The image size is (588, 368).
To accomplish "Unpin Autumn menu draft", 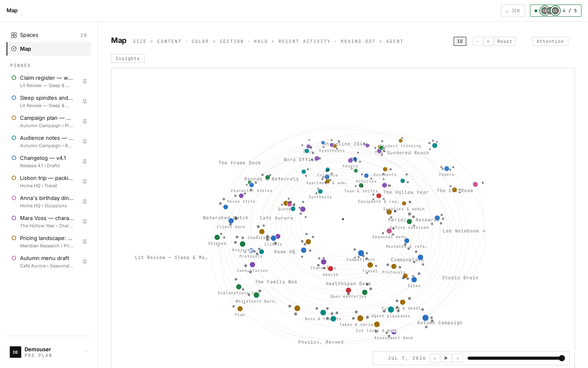I will (x=85, y=262).
